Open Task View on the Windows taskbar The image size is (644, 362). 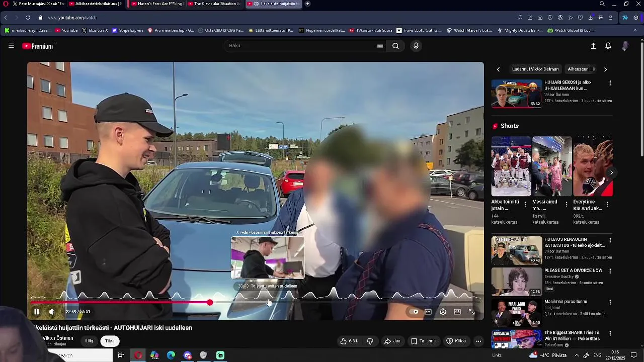(121, 355)
